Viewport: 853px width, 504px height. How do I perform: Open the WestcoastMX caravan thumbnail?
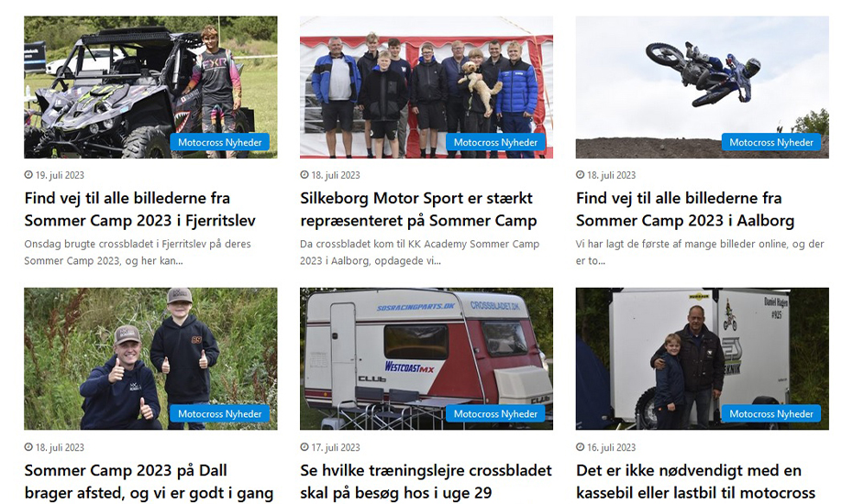426,359
